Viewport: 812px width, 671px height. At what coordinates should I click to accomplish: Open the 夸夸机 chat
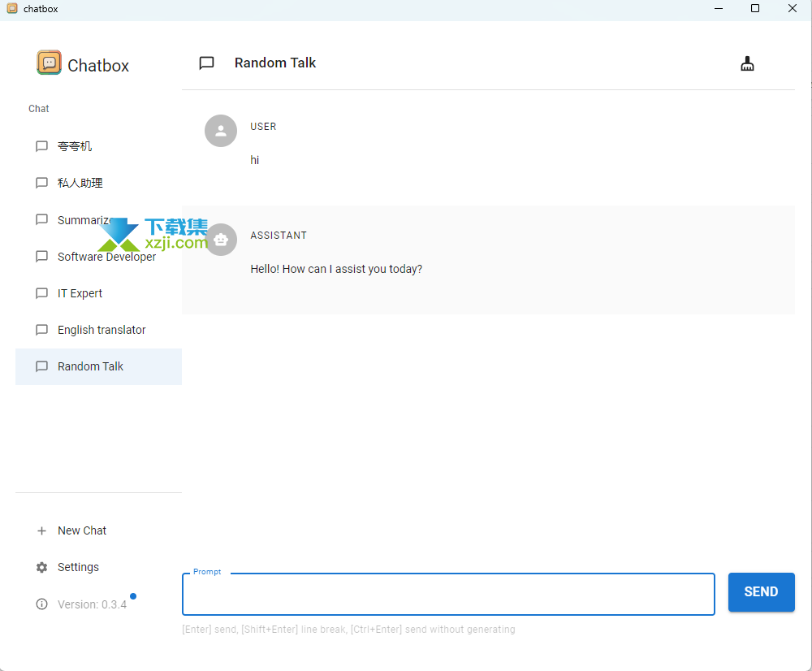click(98, 146)
